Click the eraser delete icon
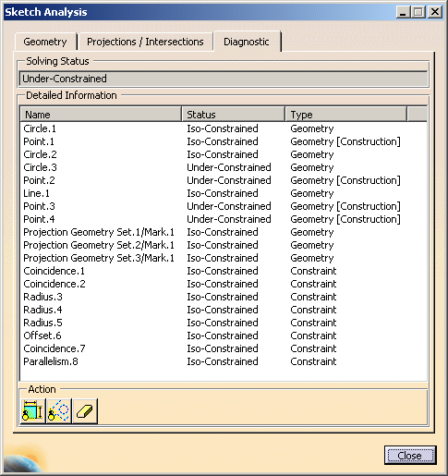 pyautogui.click(x=85, y=411)
